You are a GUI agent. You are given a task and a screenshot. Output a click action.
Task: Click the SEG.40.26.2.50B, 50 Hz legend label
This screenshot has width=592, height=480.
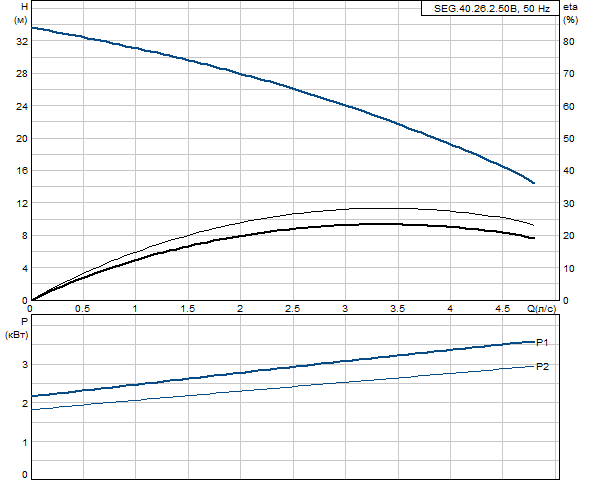pyautogui.click(x=492, y=9)
